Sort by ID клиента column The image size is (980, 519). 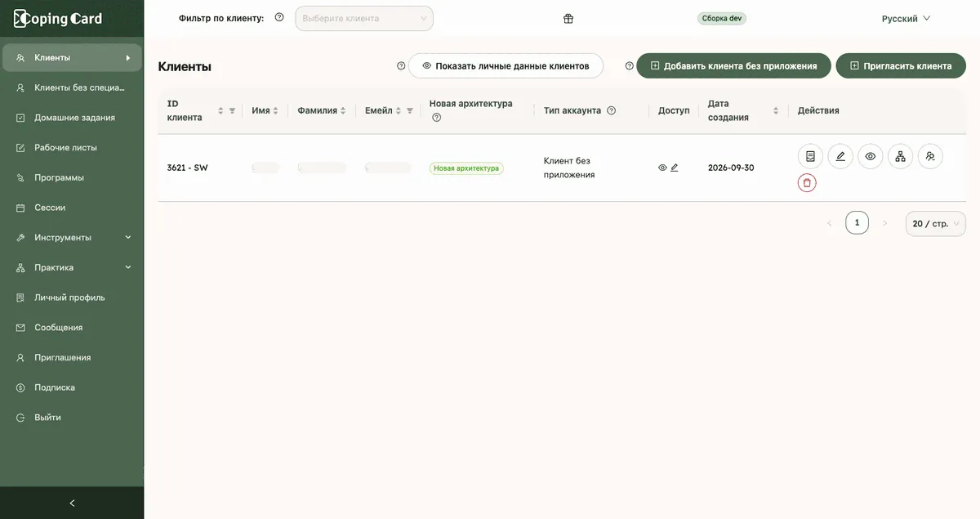tap(220, 111)
